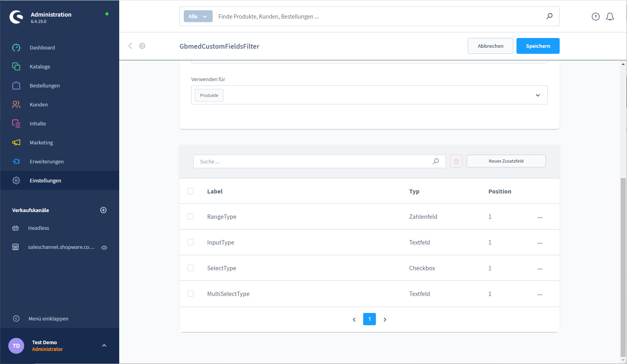Screen dimensions: 627x364
Task: Select Einstellungen in the sidebar
Action: click(59, 180)
